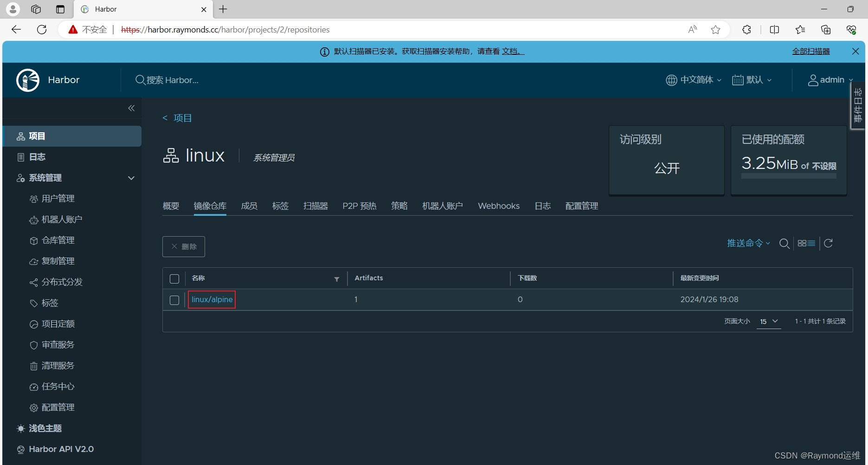Select the 镜像仓库 tab
The width and height of the screenshot is (868, 465).
coord(210,206)
